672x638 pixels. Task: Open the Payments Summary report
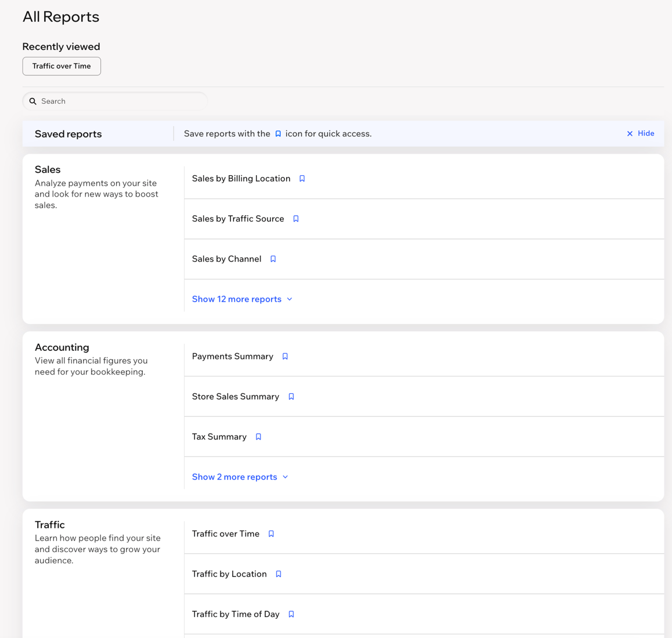tap(233, 357)
